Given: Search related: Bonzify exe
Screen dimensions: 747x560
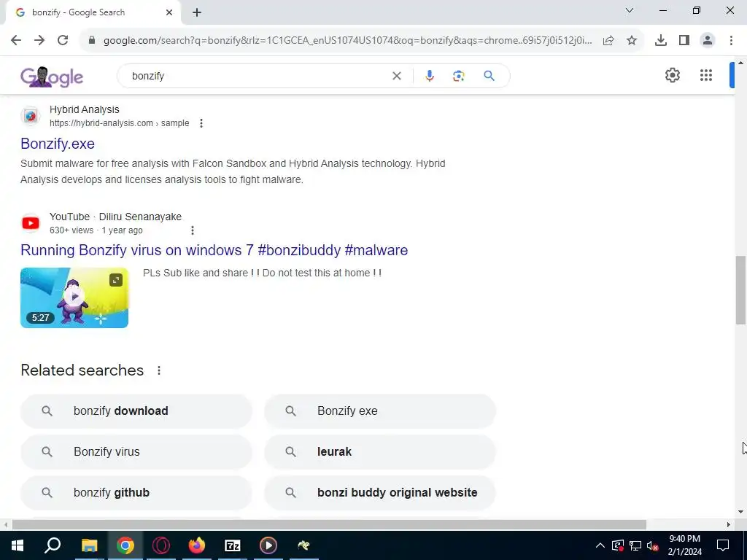Looking at the screenshot, I should [380, 411].
